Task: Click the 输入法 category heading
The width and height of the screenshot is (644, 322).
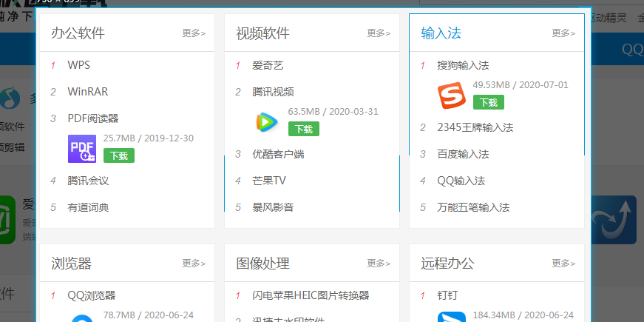Action: click(x=441, y=33)
